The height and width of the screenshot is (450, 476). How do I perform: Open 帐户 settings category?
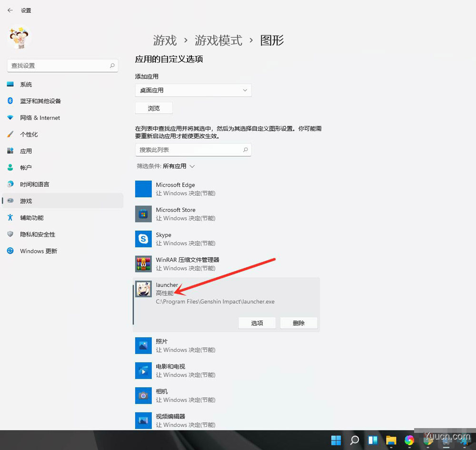pyautogui.click(x=62, y=167)
